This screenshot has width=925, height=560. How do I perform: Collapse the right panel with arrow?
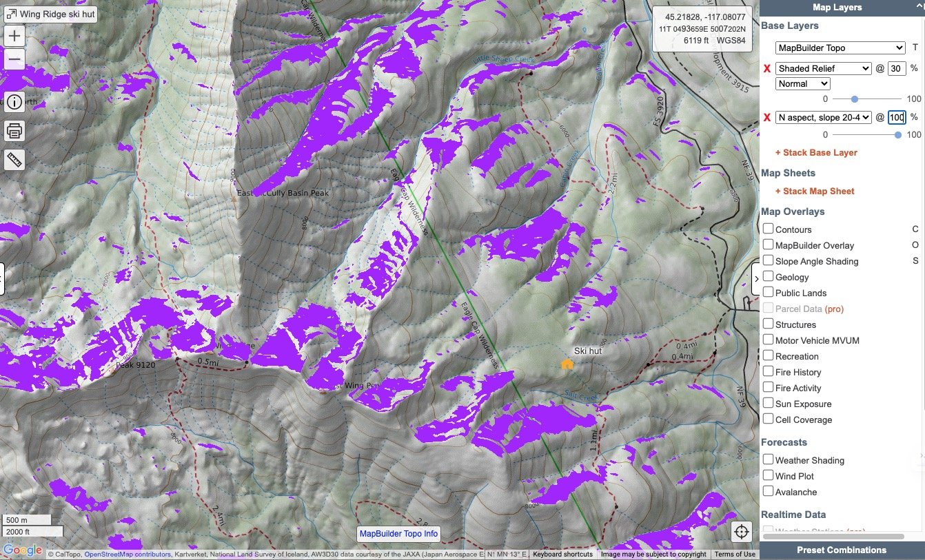tap(756, 278)
